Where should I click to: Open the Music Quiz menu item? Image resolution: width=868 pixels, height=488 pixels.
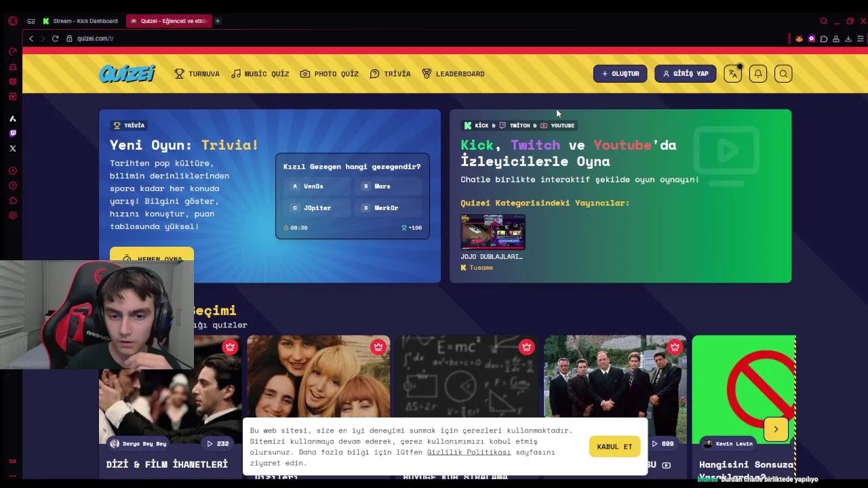tap(260, 74)
